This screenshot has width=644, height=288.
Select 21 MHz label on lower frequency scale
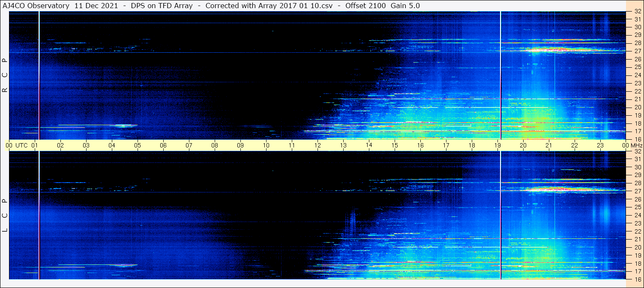(x=637, y=239)
